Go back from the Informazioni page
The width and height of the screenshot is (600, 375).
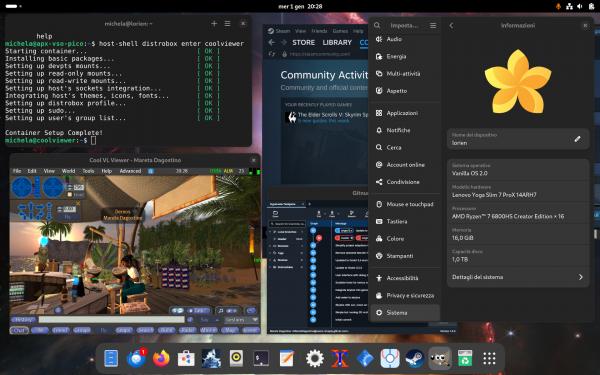tap(451, 25)
